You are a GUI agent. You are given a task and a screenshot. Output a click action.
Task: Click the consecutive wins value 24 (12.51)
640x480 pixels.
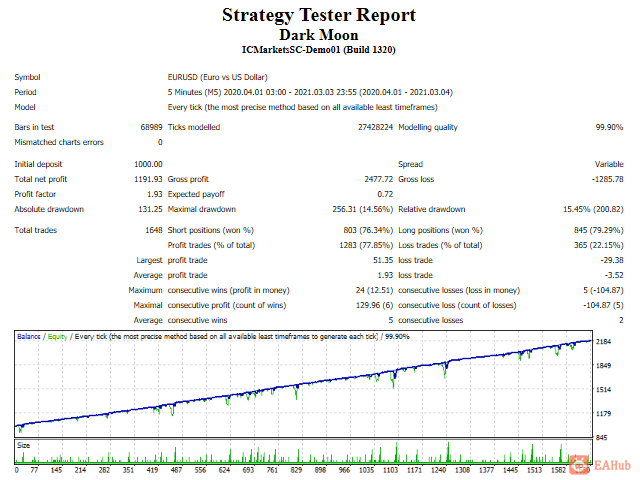pyautogui.click(x=374, y=291)
